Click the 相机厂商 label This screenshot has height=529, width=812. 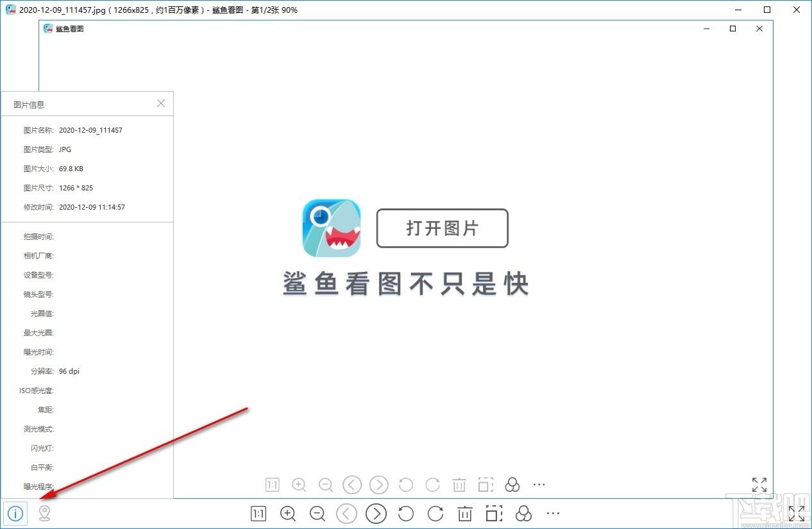pyautogui.click(x=38, y=256)
